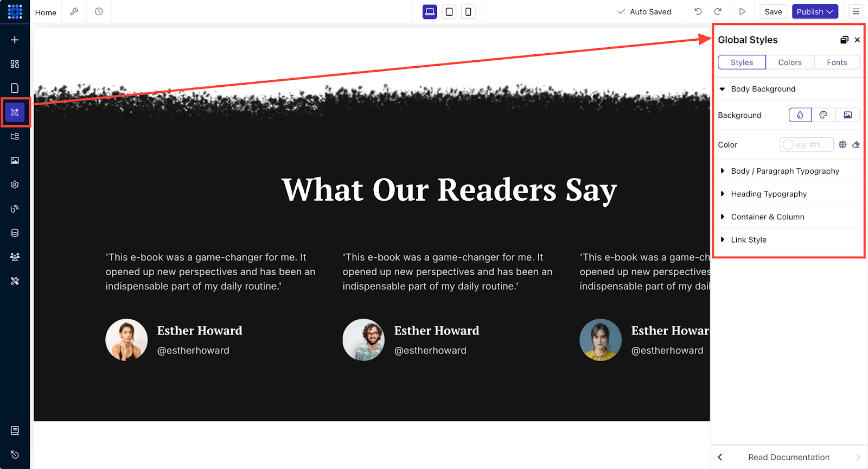
Task: Open the pages icon in left sidebar
Action: click(15, 88)
